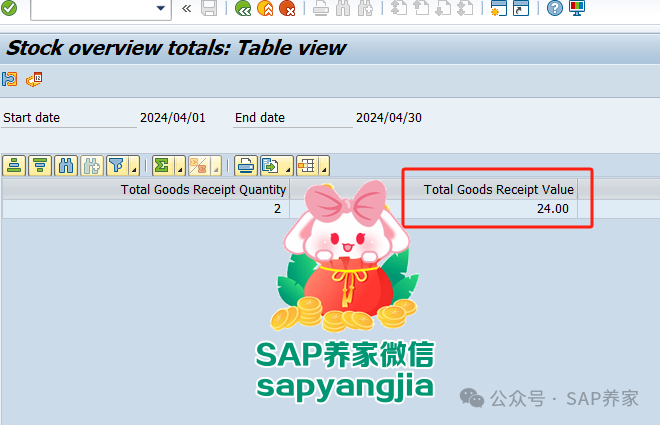
Task: Click the Export spreadsheet button
Action: tap(271, 165)
